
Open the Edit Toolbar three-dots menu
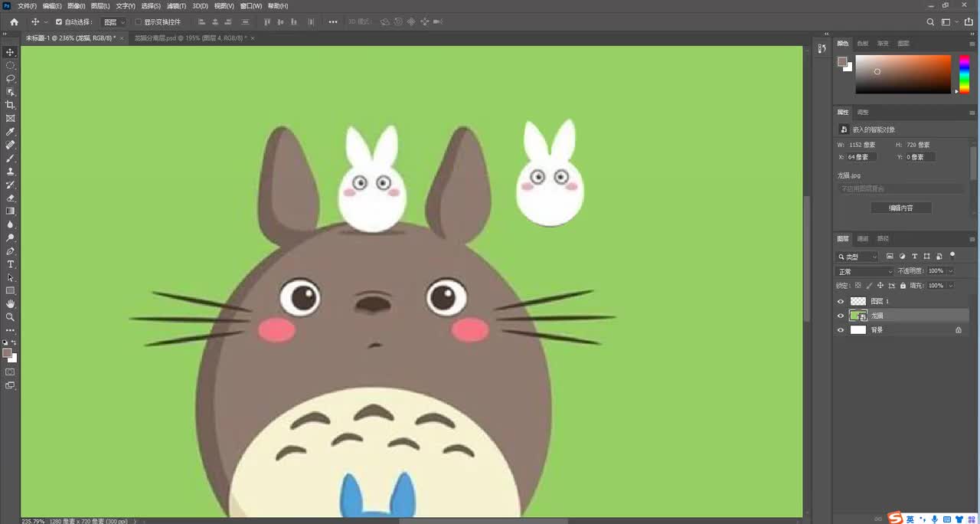tap(10, 330)
